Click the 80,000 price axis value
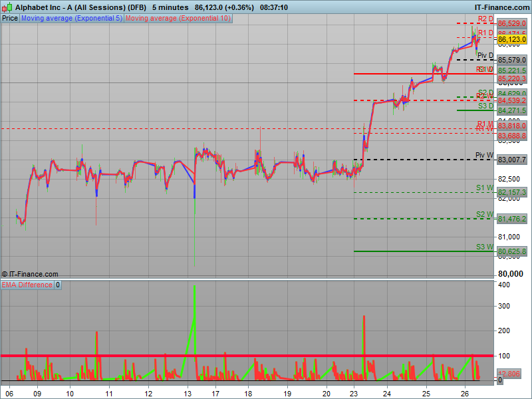The height and width of the screenshot is (399, 532). click(x=510, y=274)
